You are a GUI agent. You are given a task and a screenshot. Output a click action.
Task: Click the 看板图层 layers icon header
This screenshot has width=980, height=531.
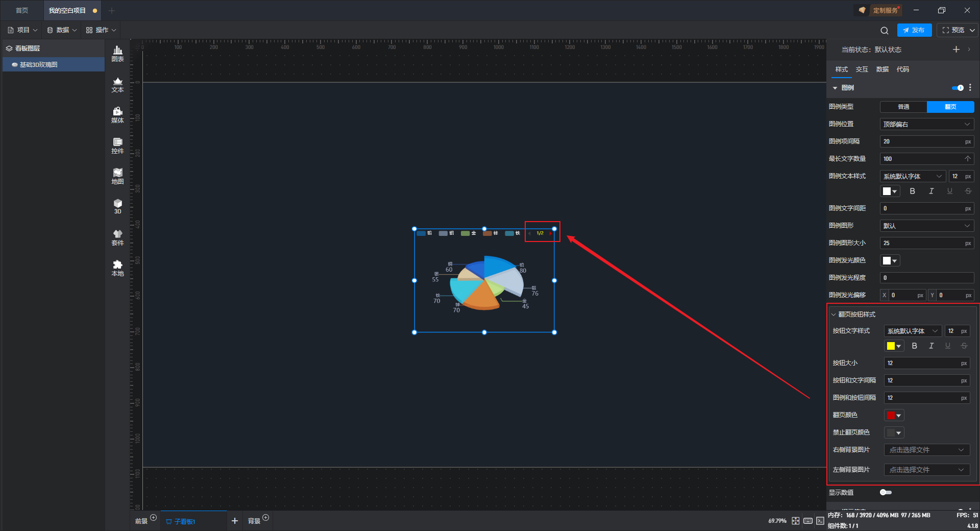click(x=9, y=49)
